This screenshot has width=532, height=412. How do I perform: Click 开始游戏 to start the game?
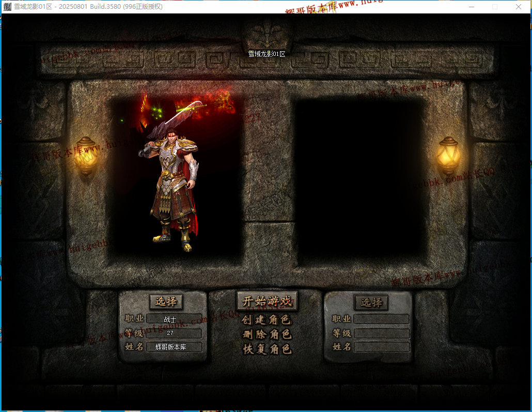(x=267, y=301)
